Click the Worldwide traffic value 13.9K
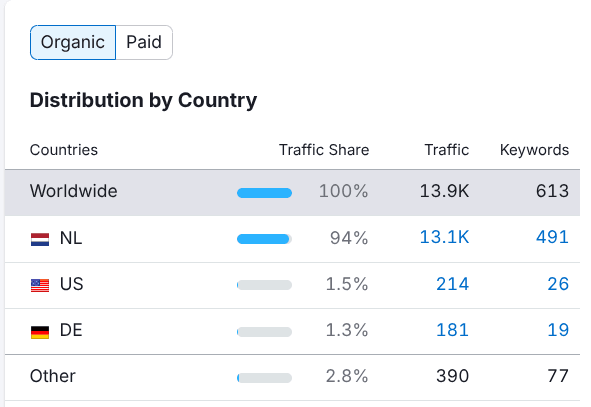The image size is (591, 407). pyautogui.click(x=444, y=191)
